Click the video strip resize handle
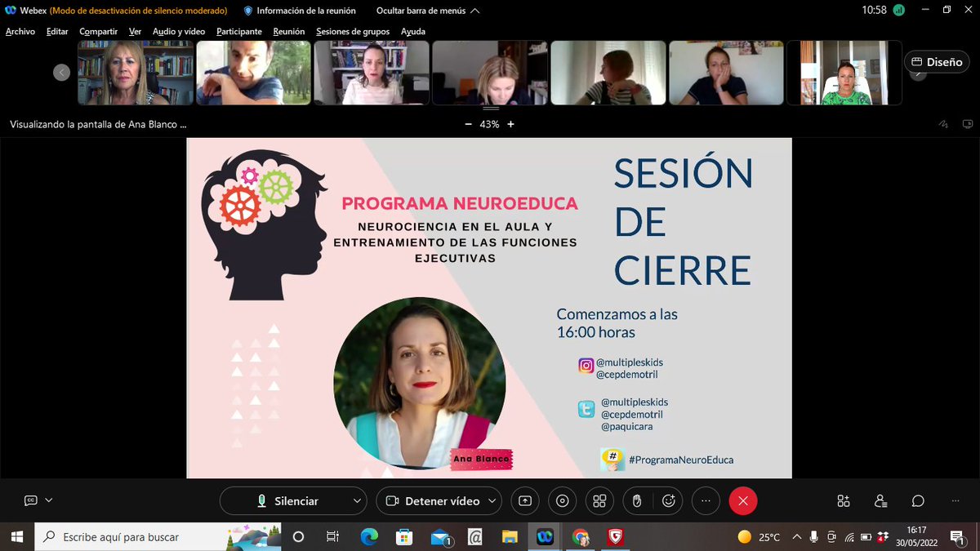 490,108
